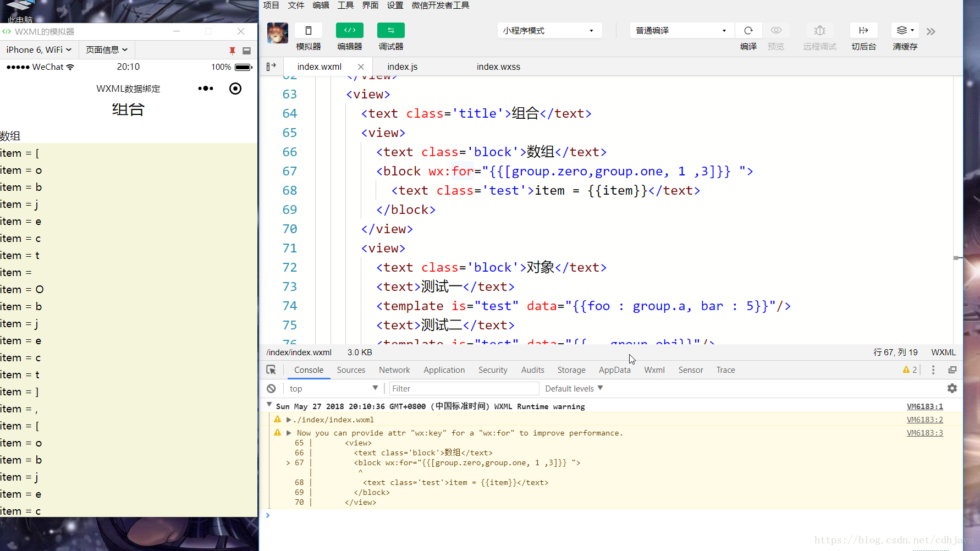This screenshot has width=980, height=551.
Task: Select the Console devtools tab
Action: [309, 370]
